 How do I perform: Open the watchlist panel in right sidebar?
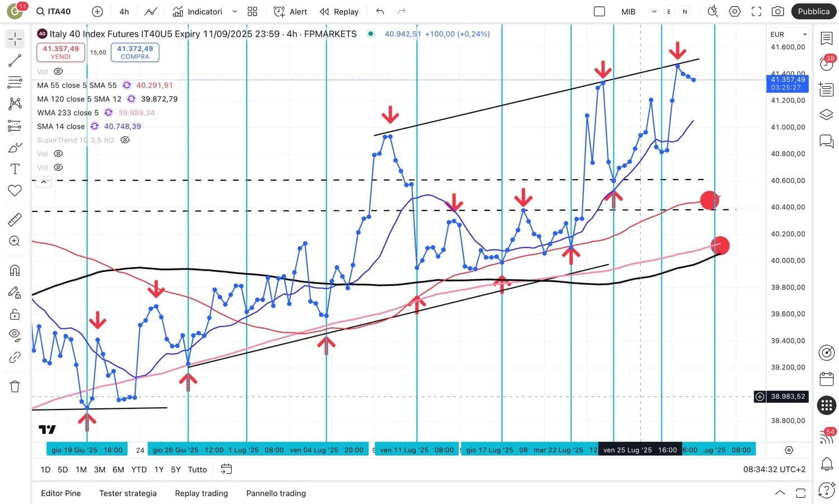pos(827,38)
